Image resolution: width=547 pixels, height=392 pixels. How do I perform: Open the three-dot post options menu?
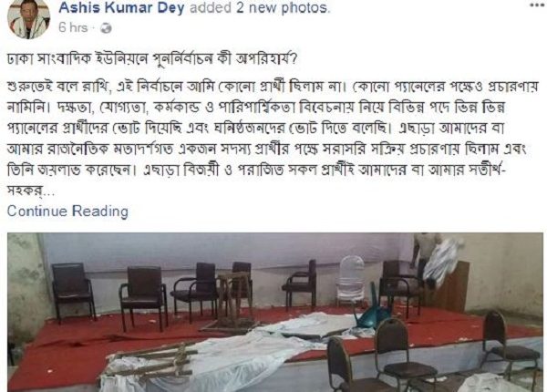537,5
